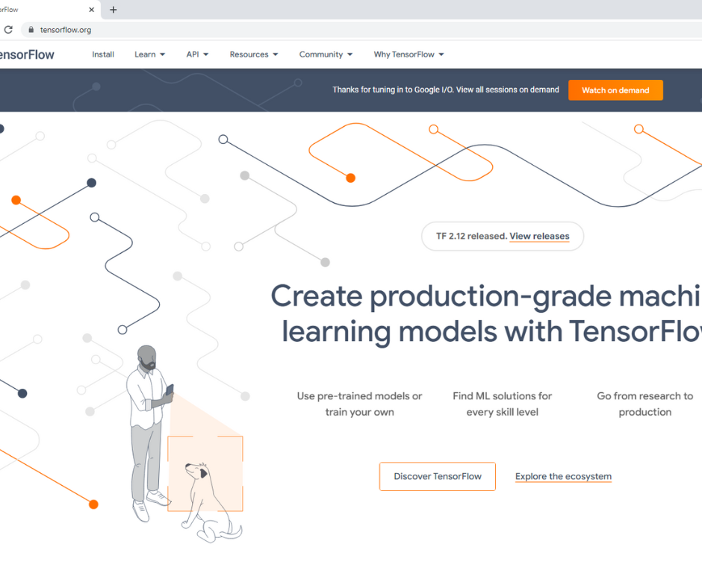Image resolution: width=702 pixels, height=588 pixels.
Task: Click the man holding phone illustration
Action: pos(149,434)
